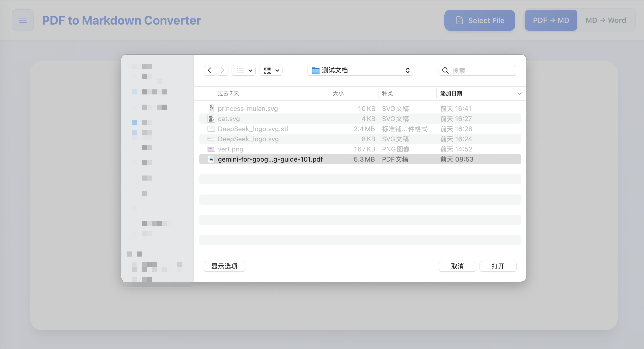Click the 打开 button
644x349 pixels.
click(498, 266)
